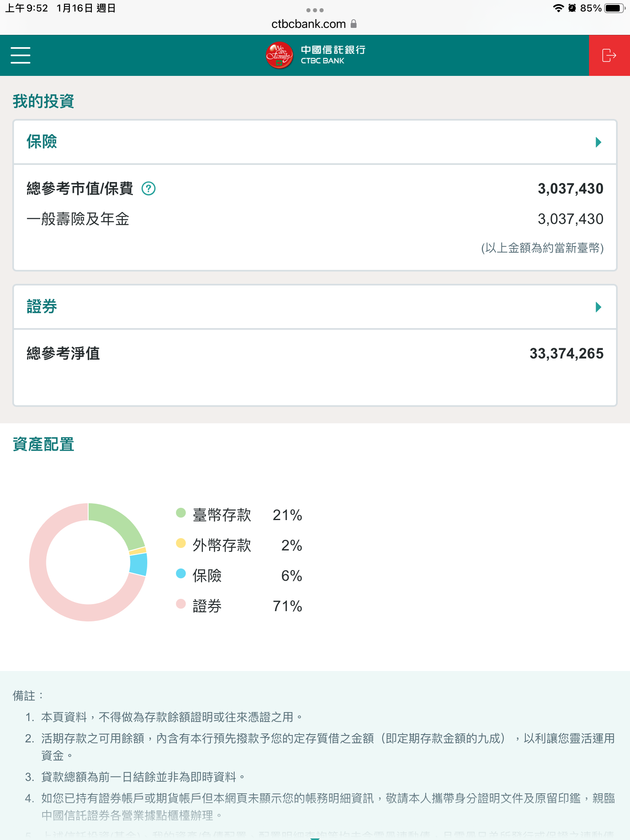Image resolution: width=630 pixels, height=840 pixels.
Task: Open the 保險 section header
Action: coord(42,142)
